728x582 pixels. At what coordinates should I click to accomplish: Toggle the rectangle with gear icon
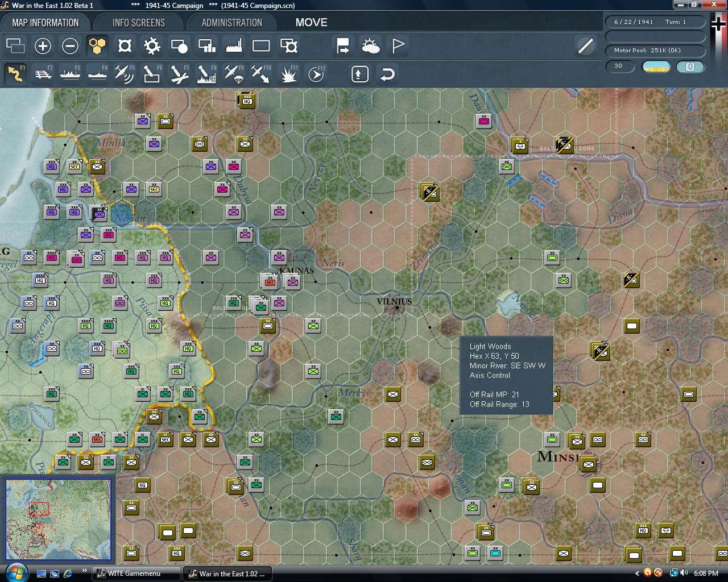[289, 45]
